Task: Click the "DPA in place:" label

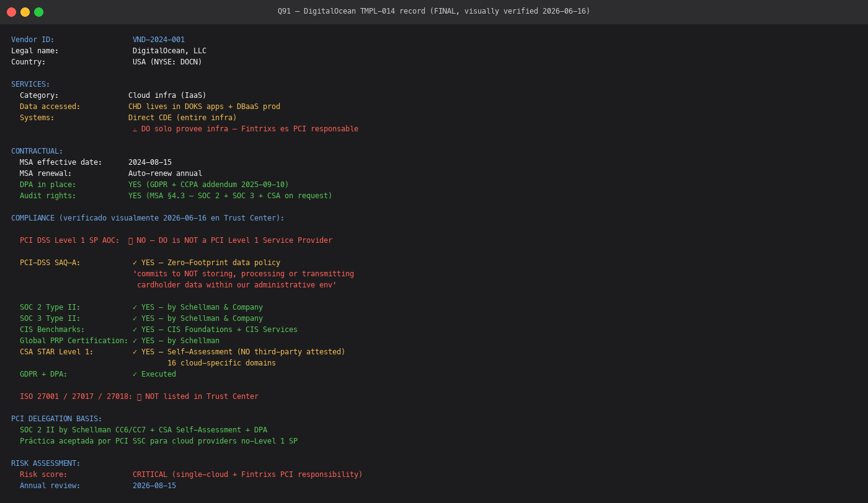Action: pos(48,185)
